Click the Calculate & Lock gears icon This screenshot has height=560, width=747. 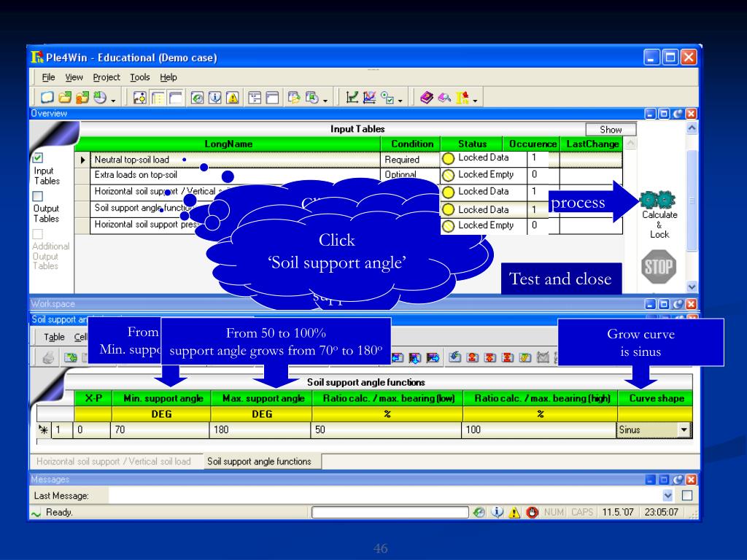[x=657, y=199]
